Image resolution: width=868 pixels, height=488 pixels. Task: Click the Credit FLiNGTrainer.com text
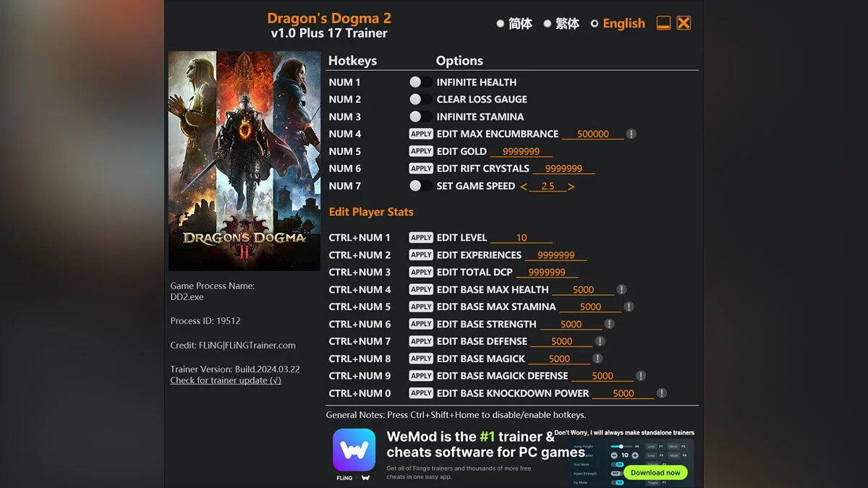[233, 345]
